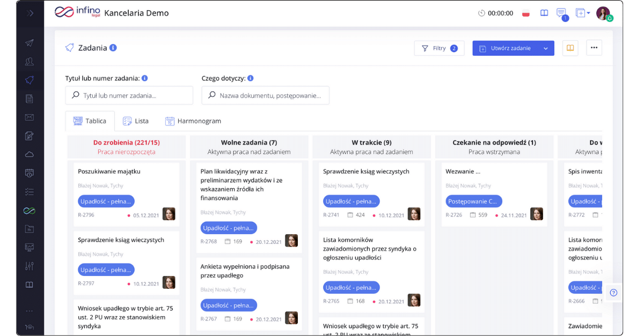Switch language via Polish flag
Screen dimensions: 644x336
pos(526,13)
